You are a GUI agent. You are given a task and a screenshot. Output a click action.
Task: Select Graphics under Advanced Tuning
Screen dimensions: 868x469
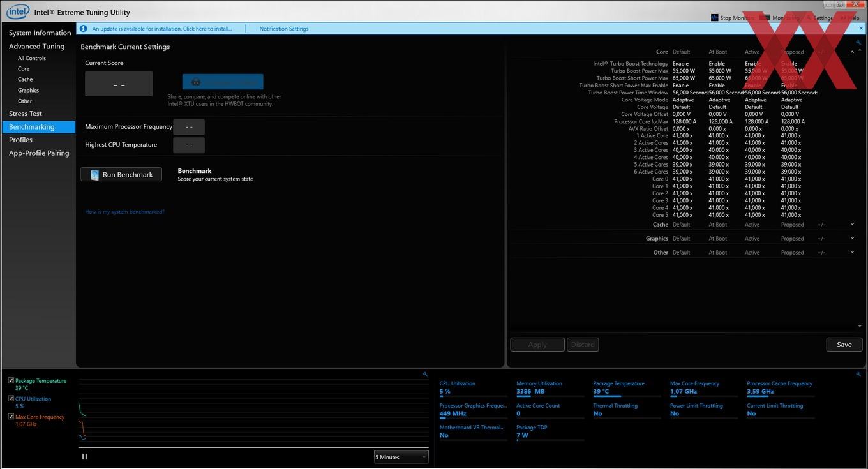tap(29, 91)
